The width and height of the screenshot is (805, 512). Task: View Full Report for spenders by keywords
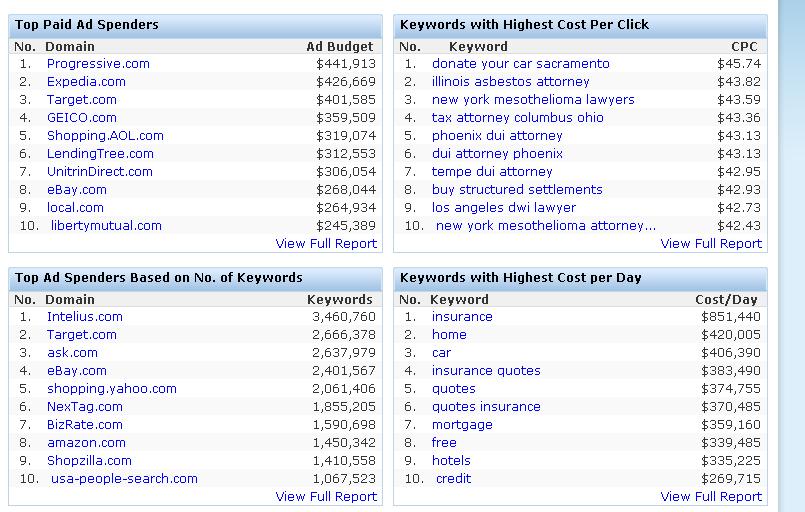[326, 497]
